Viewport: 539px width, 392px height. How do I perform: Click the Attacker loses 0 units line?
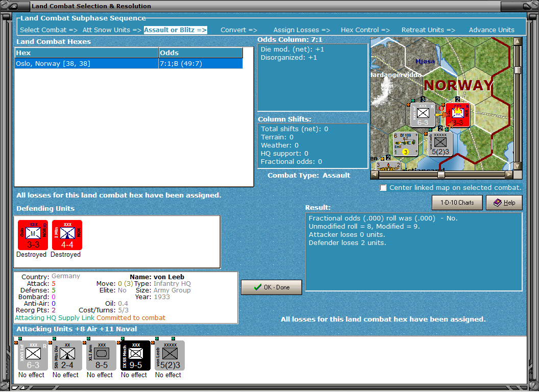tap(347, 234)
